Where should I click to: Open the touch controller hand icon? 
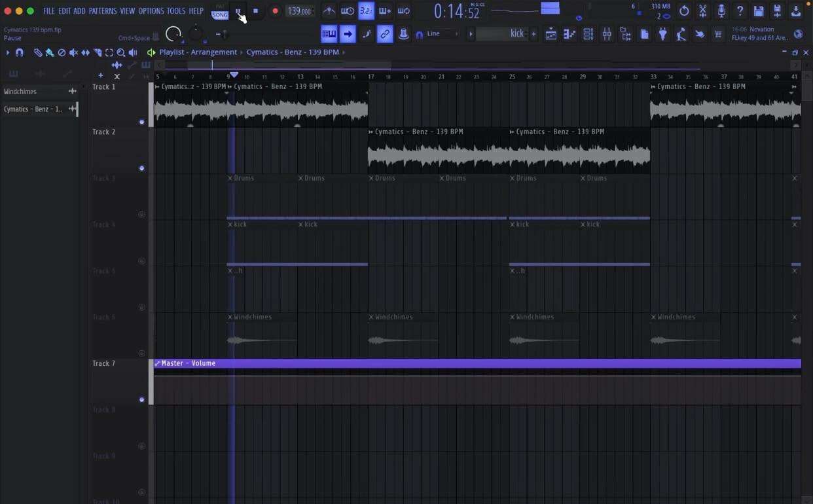(x=700, y=34)
